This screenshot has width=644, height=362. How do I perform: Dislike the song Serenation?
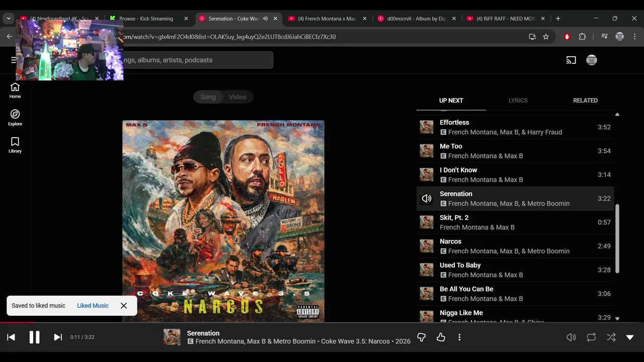pos(422,337)
